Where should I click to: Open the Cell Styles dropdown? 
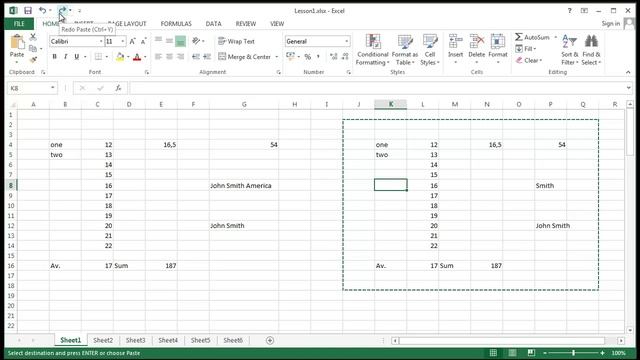(x=430, y=50)
